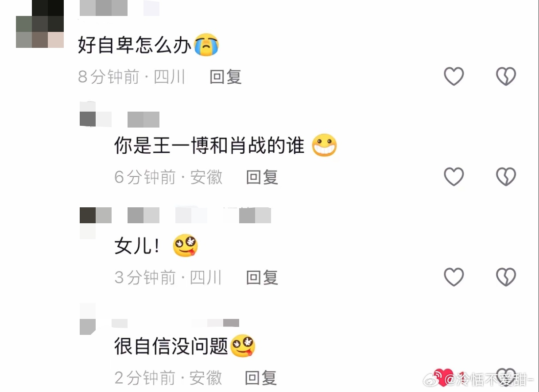Open the avatar of the 很自信没问题 reply author
The height and width of the screenshot is (392, 539).
pyautogui.click(x=88, y=319)
